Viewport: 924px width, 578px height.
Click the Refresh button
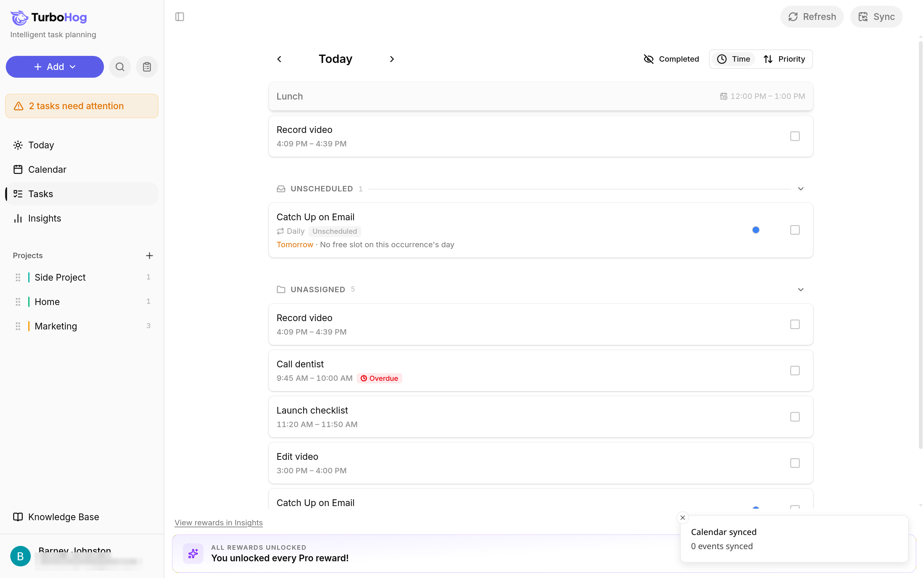coord(812,17)
